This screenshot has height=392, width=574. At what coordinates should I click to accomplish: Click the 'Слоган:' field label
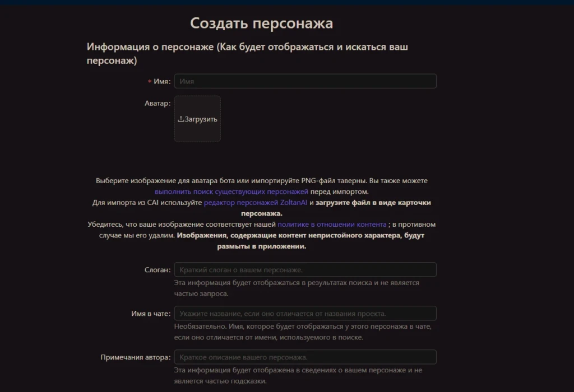click(158, 270)
